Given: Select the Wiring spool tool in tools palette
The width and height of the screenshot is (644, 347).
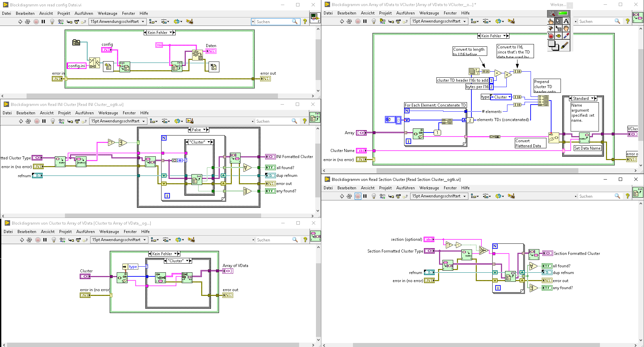Looking at the screenshot, I should [x=551, y=28].
